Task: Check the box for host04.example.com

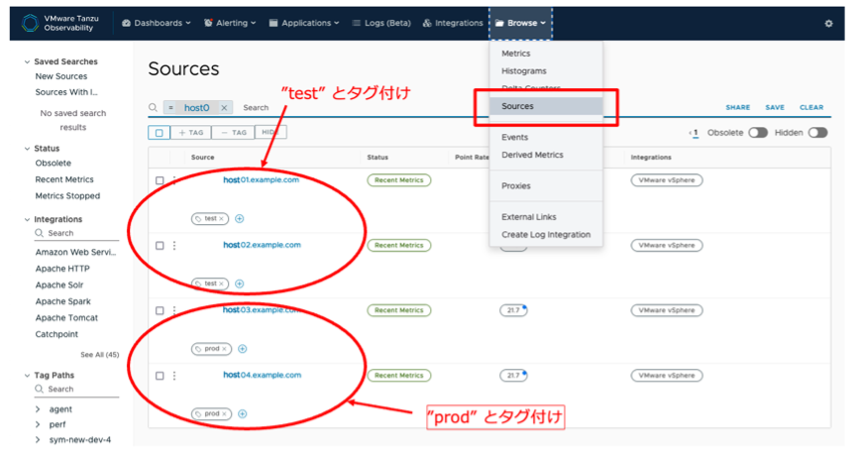Action: pos(160,375)
